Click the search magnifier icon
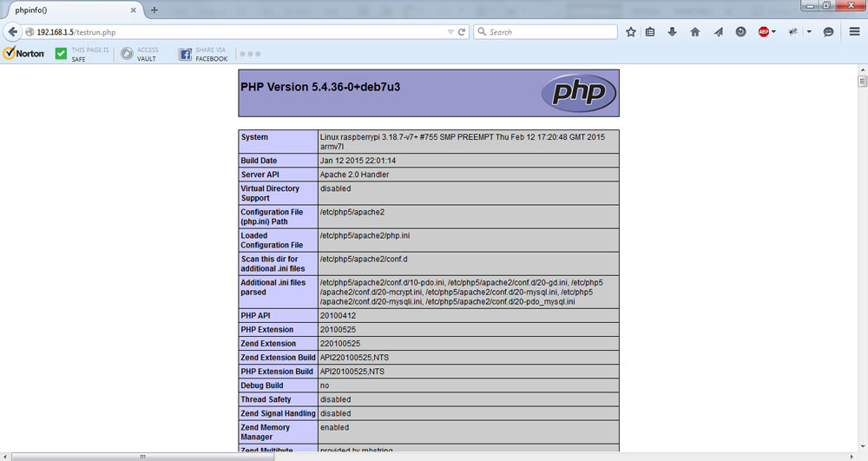Image resolution: width=868 pixels, height=461 pixels. click(482, 32)
